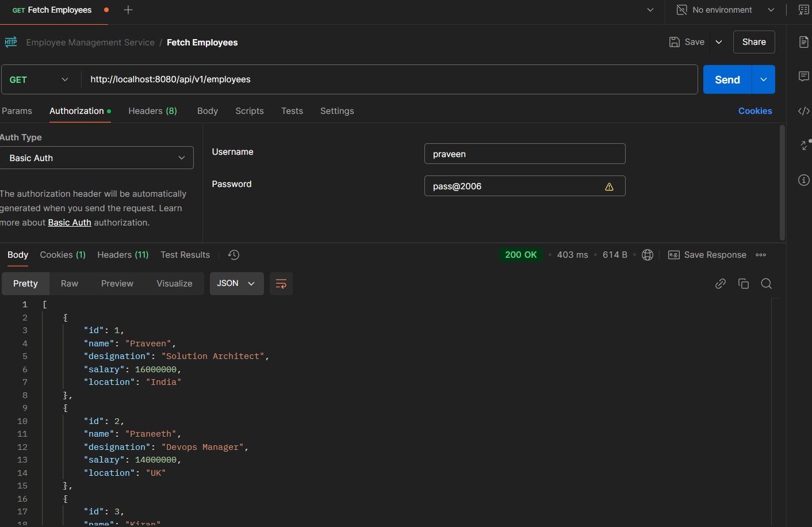Switch response view to Visualize
812x527 pixels.
click(174, 284)
